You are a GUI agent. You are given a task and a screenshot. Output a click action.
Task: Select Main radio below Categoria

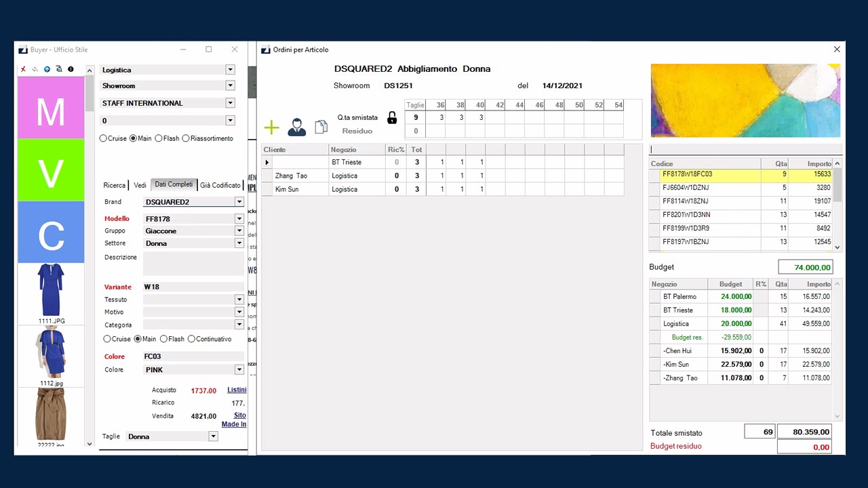pyautogui.click(x=138, y=339)
